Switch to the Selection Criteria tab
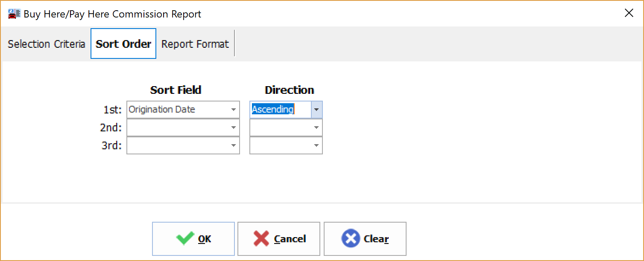The image size is (644, 261). pos(47,44)
